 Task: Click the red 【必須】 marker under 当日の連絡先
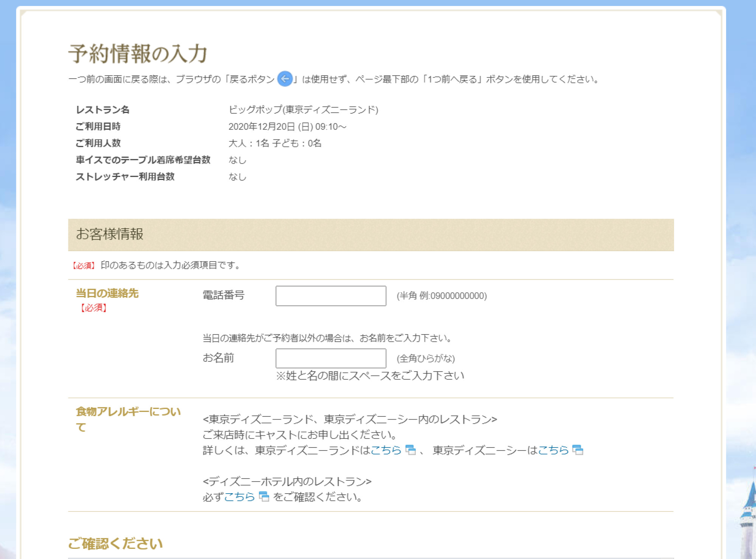94,308
